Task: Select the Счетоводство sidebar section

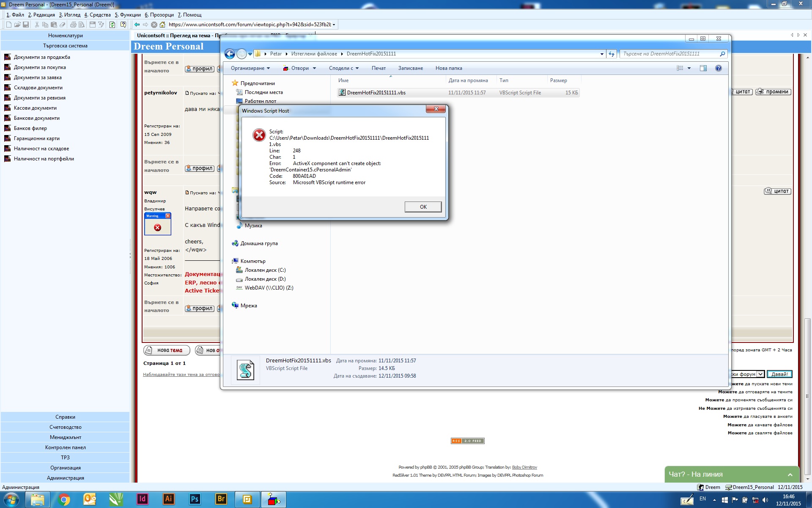Action: (65, 427)
